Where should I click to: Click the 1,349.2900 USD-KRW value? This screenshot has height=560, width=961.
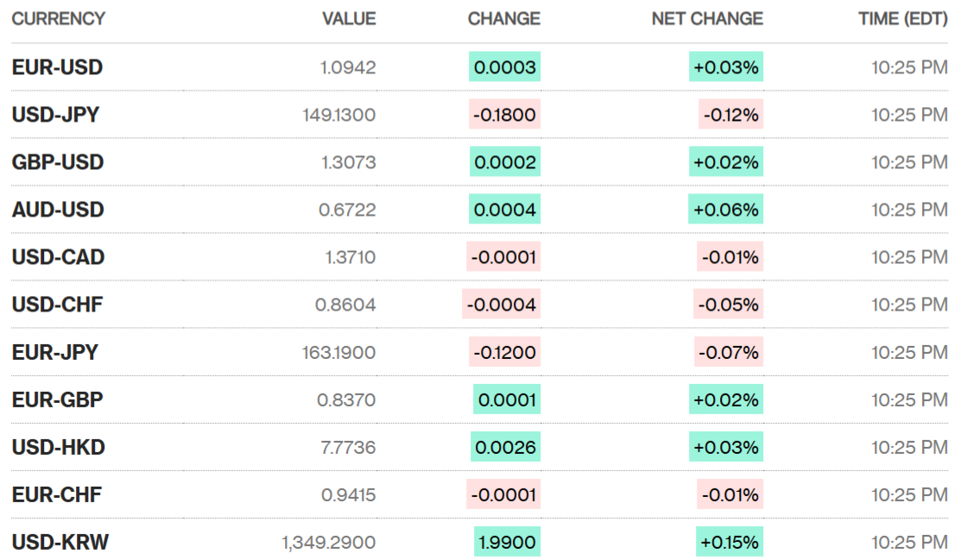pyautogui.click(x=328, y=542)
